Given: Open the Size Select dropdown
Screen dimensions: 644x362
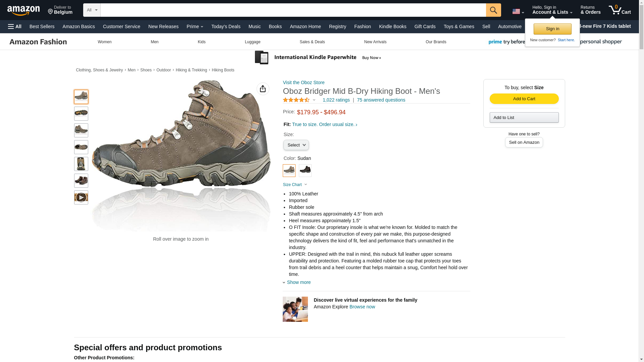Looking at the screenshot, I should point(296,145).
